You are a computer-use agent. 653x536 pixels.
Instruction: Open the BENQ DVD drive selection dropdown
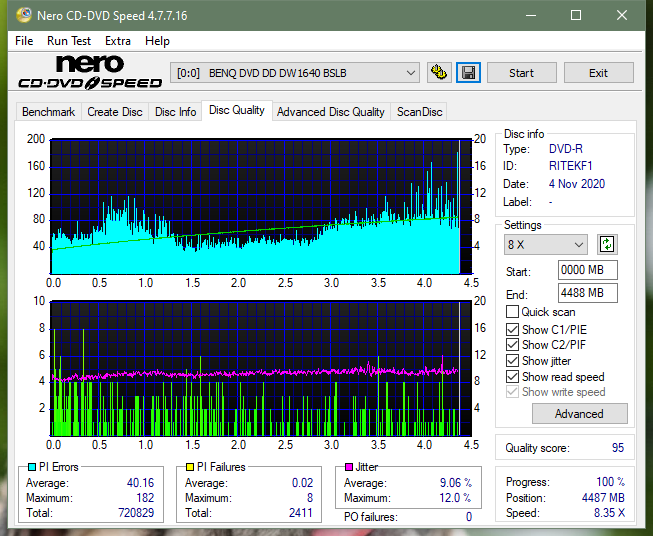click(295, 73)
